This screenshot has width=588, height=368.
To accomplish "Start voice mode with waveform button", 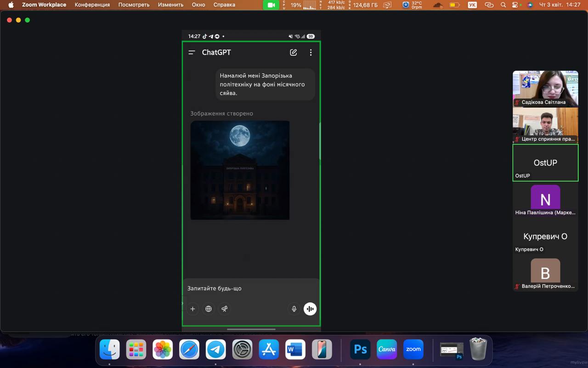I will [x=310, y=309].
